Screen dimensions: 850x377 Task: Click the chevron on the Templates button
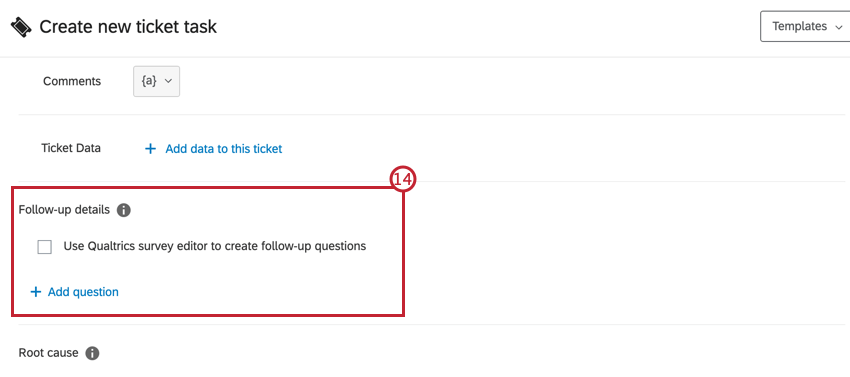(839, 27)
